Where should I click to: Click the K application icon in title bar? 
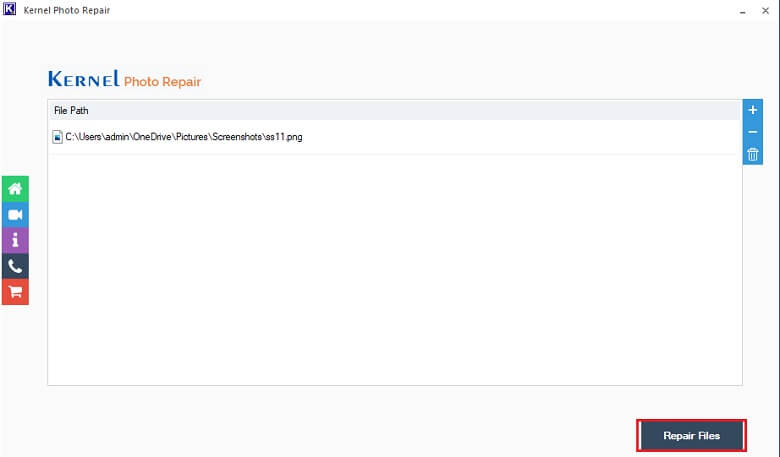coord(9,9)
